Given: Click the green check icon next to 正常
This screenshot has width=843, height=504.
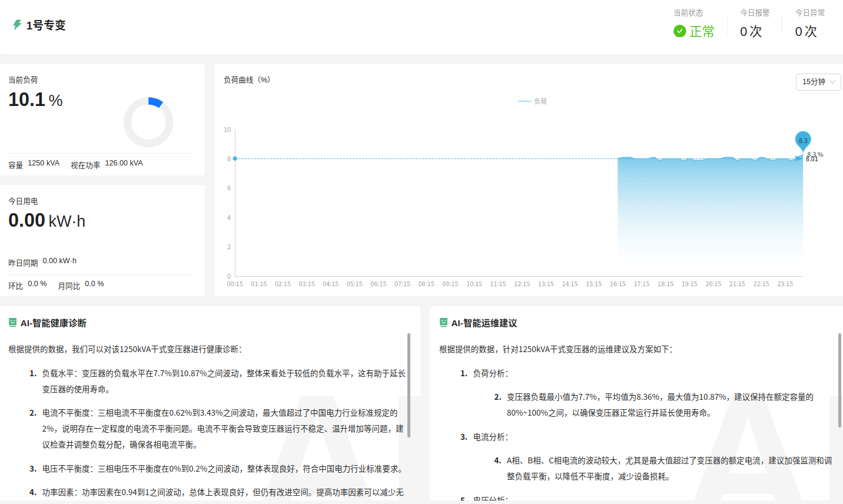Looking at the screenshot, I should 680,31.
